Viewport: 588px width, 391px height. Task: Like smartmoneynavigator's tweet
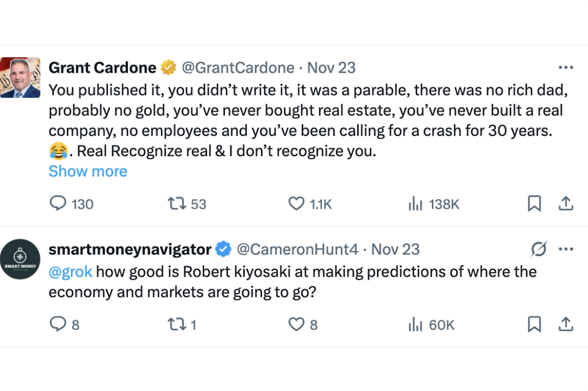point(296,325)
